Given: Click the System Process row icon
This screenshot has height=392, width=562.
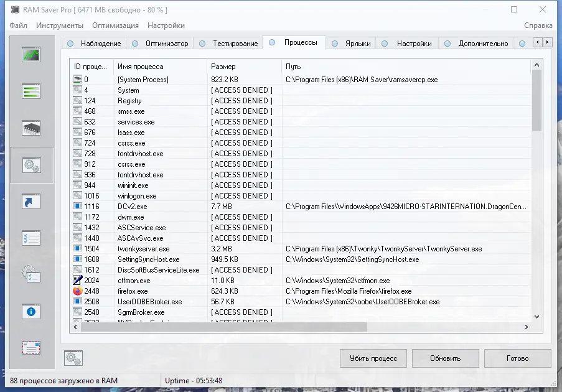Looking at the screenshot, I should click(x=77, y=79).
